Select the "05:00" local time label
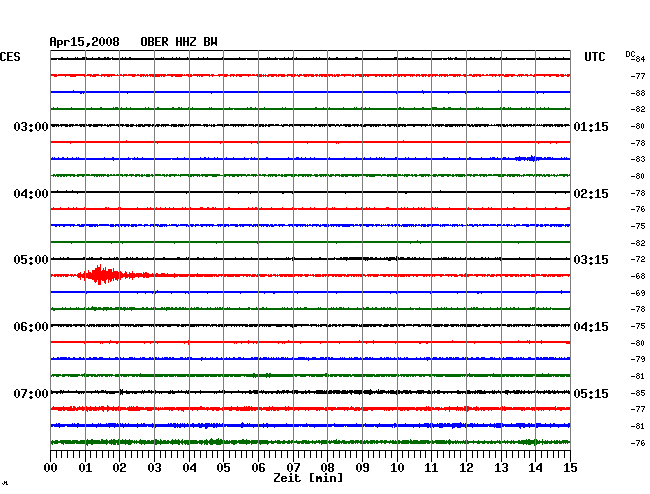The height and width of the screenshot is (494, 650). click(31, 260)
